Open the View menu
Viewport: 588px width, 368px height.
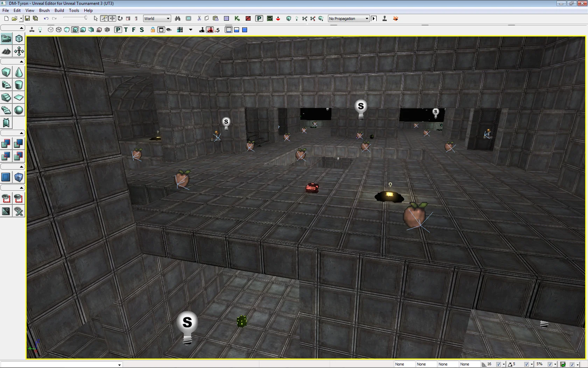point(30,11)
